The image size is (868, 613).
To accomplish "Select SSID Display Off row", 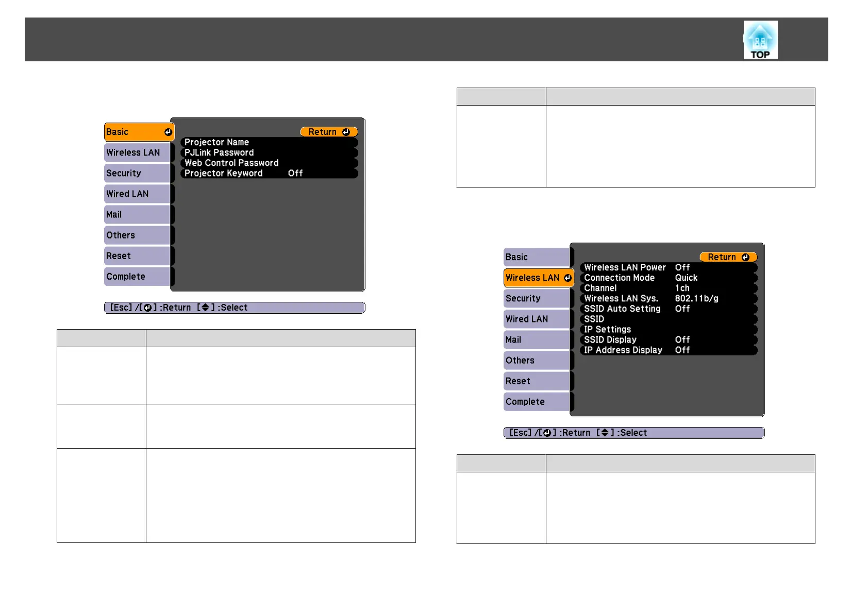I will tap(669, 339).
